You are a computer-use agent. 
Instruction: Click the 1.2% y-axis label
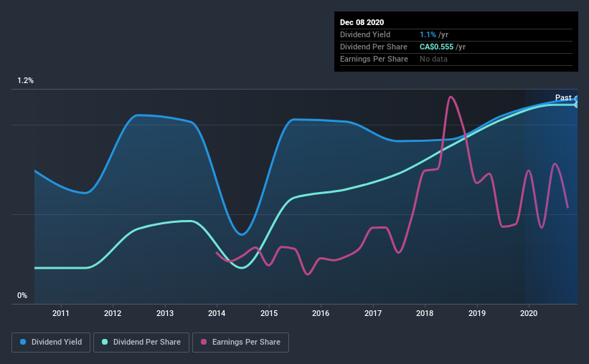[26, 81]
